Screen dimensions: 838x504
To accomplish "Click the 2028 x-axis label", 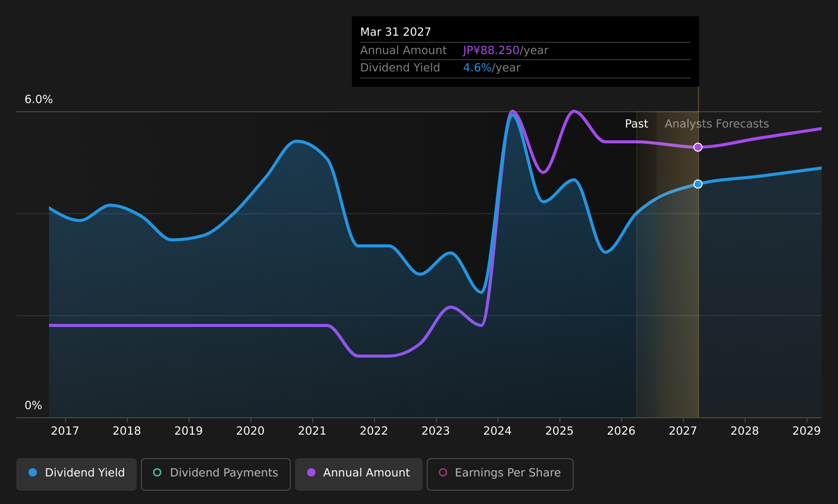I will coord(745,431).
